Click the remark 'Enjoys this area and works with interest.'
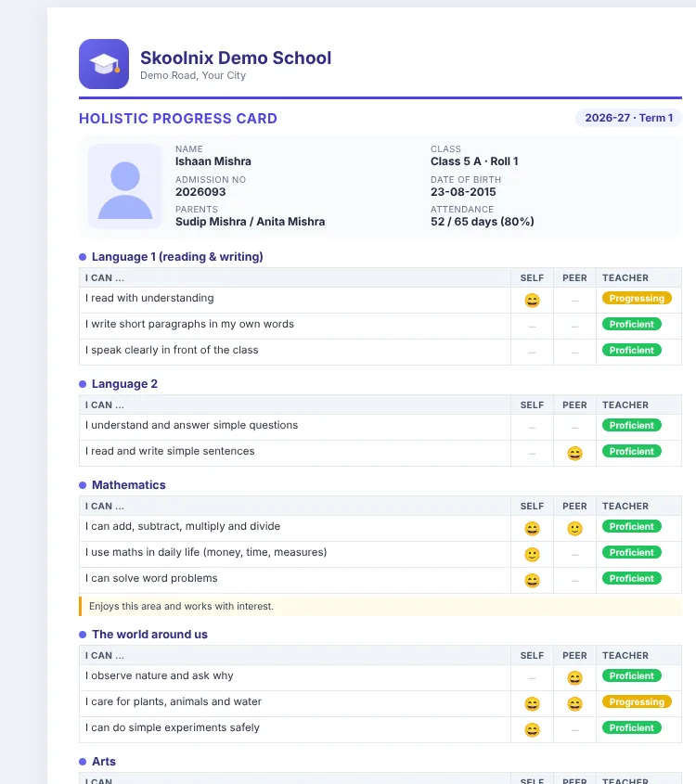The width and height of the screenshot is (696, 784). coord(181,607)
